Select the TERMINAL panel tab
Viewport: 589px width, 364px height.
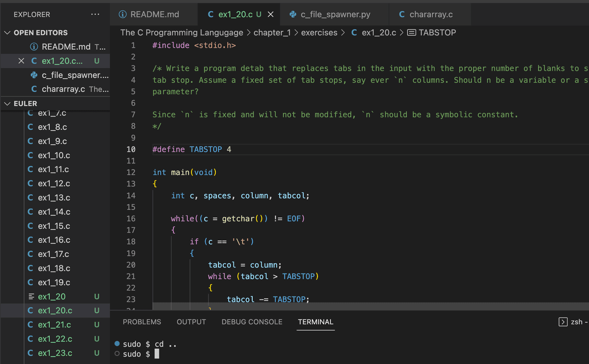point(316,322)
